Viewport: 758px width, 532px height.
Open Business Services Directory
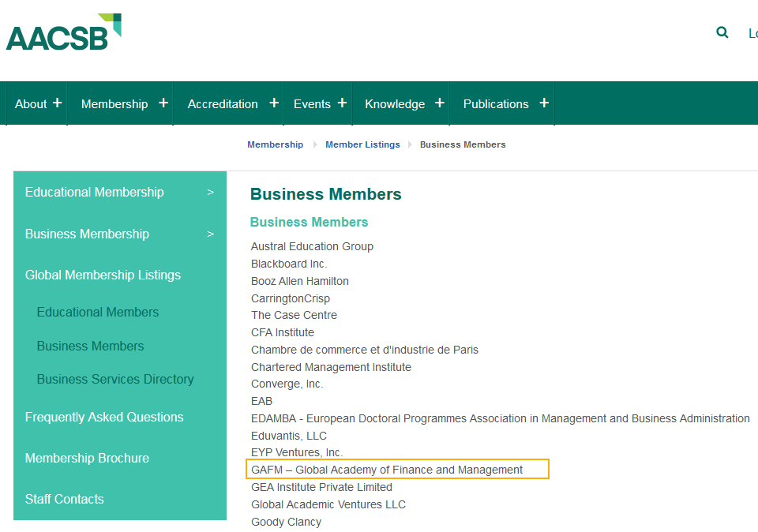[115, 380]
